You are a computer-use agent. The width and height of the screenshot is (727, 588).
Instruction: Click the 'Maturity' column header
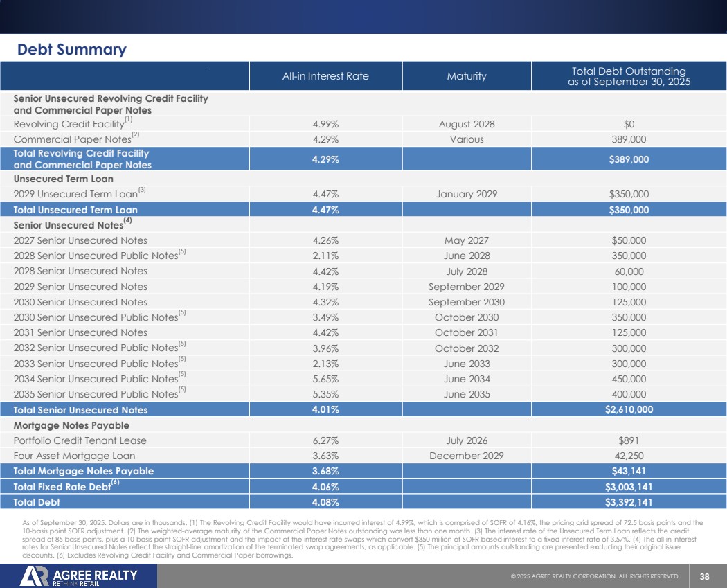coord(467,76)
